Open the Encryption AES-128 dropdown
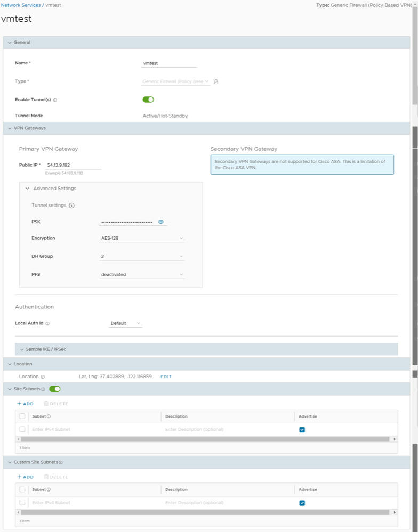The width and height of the screenshot is (418, 532). 142,238
